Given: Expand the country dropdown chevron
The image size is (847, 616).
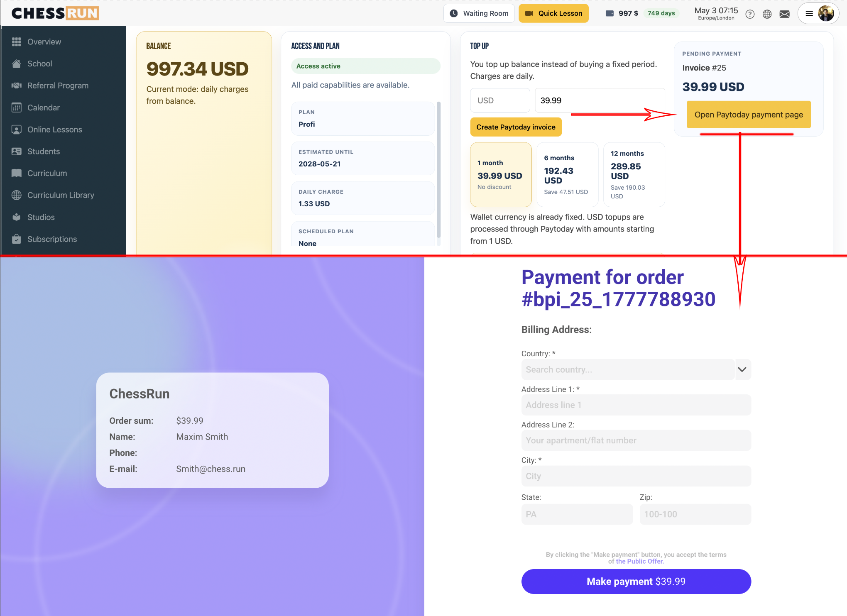Looking at the screenshot, I should [742, 369].
